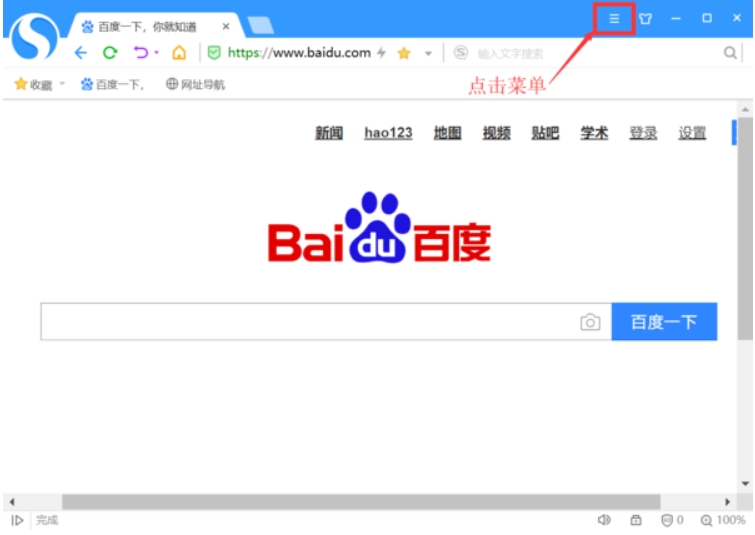Expand the 收藏 favorites dropdown

click(62, 84)
